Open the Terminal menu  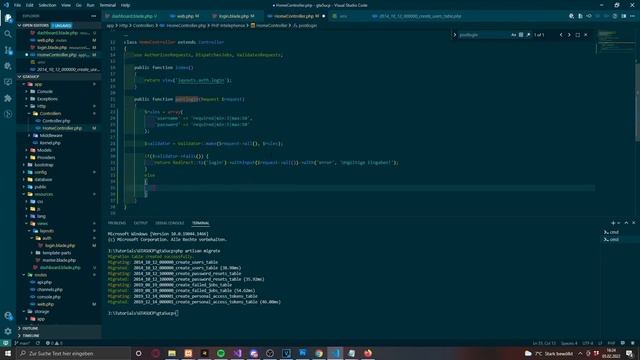tap(108, 5)
